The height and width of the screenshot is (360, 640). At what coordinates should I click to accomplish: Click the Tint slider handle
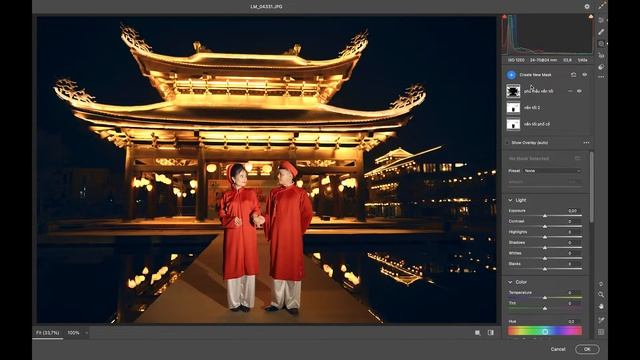click(x=544, y=308)
